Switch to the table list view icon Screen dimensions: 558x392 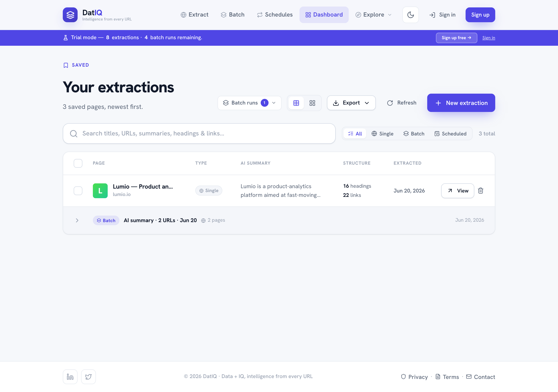[x=296, y=103]
